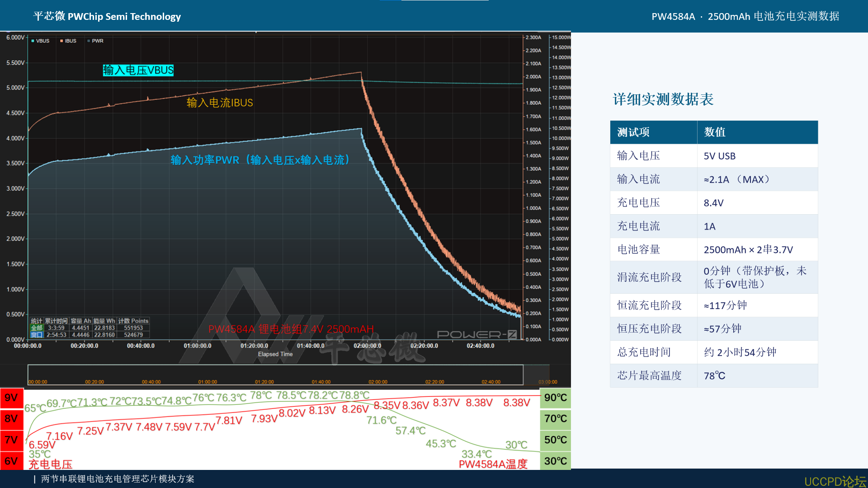Viewport: 868px width, 488px height.
Task: Click the PW4584A温度 curve label
Action: pyautogui.click(x=493, y=464)
